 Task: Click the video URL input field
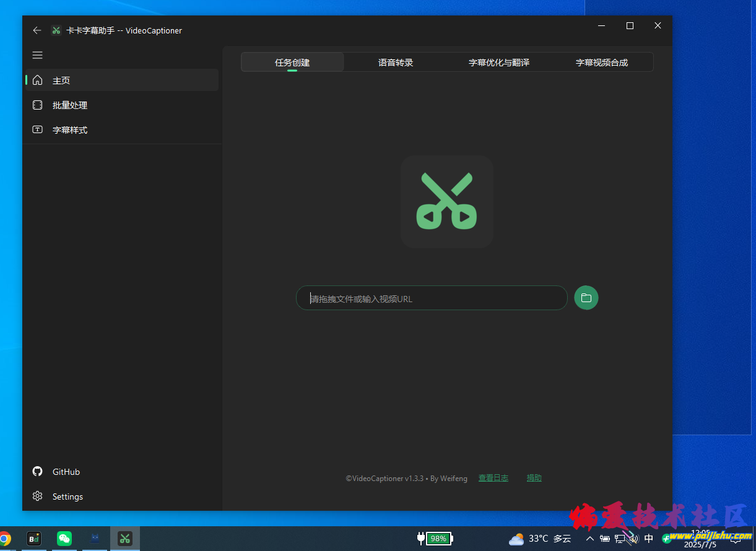click(x=432, y=298)
